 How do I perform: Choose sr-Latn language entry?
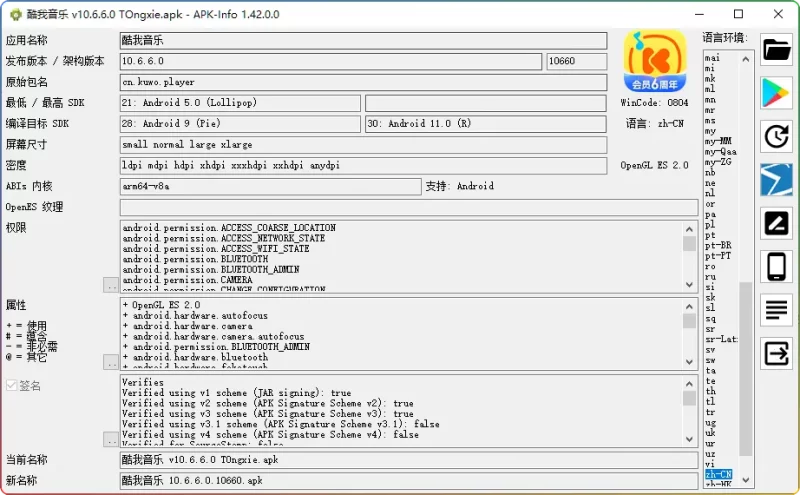[720, 339]
